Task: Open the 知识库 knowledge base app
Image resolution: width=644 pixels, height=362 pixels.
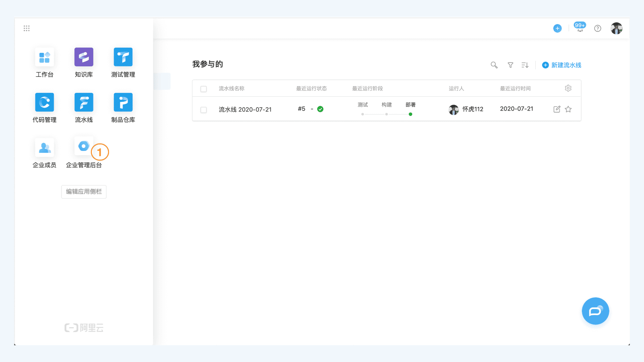Action: [x=84, y=57]
